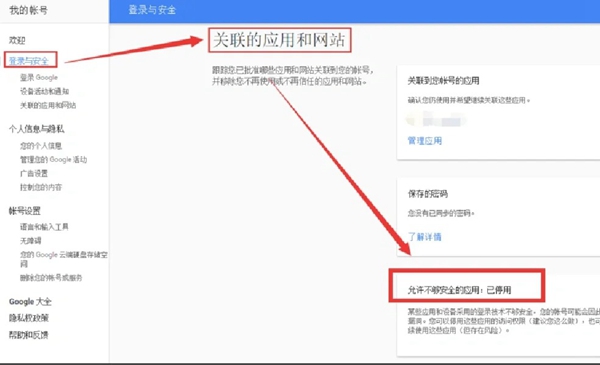Open 语言和输入工具 sidebar link

(44, 227)
